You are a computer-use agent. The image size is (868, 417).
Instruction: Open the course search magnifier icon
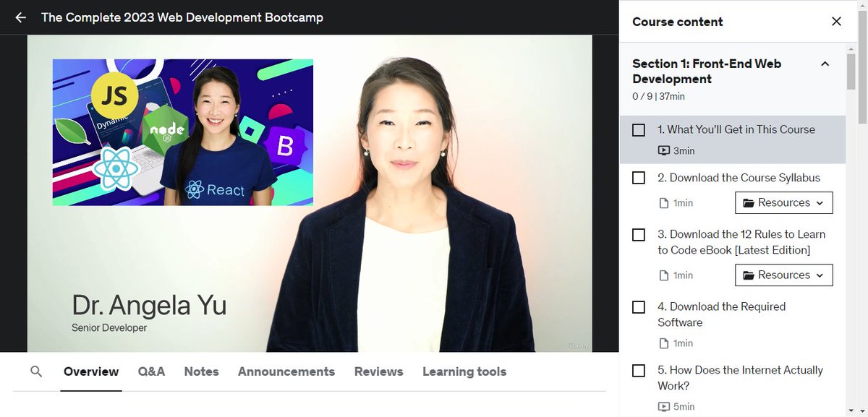pos(36,371)
